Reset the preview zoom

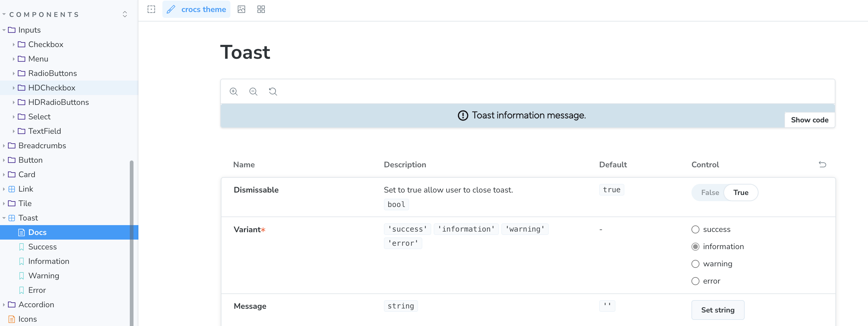pyautogui.click(x=273, y=92)
